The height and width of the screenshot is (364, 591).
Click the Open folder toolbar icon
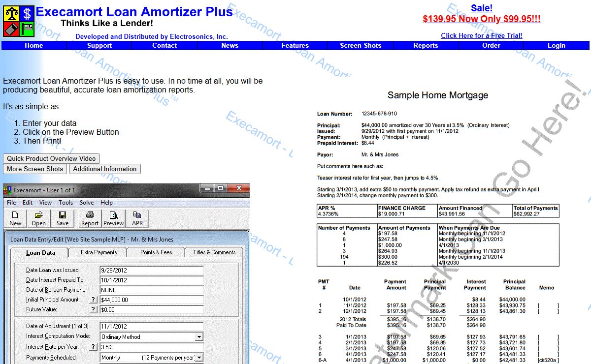[x=38, y=218]
